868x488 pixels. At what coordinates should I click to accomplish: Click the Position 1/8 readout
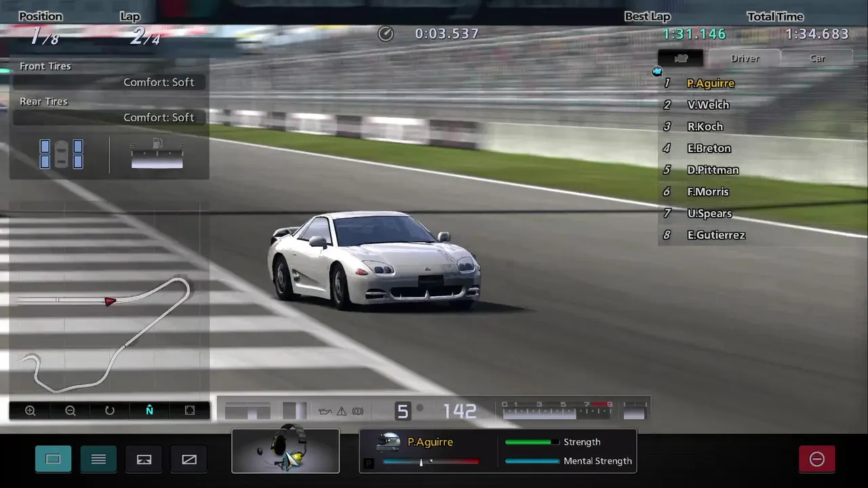[44, 37]
